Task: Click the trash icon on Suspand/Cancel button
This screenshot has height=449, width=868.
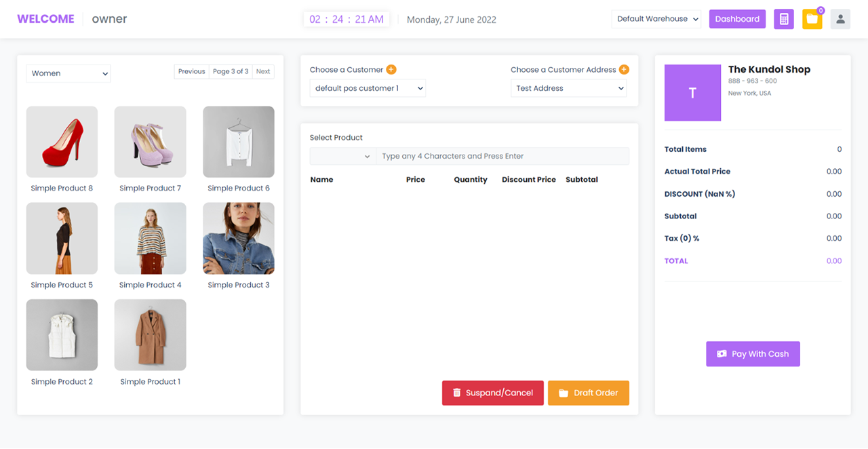Action: pyautogui.click(x=456, y=393)
